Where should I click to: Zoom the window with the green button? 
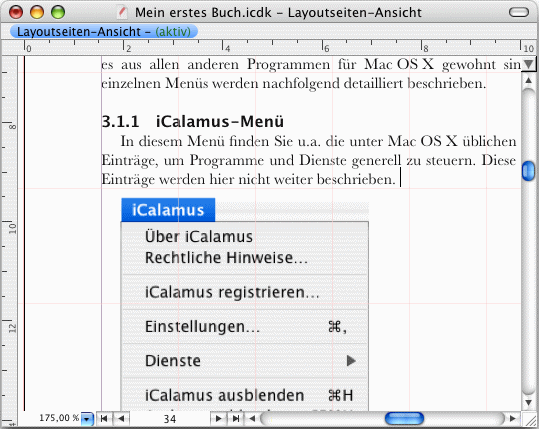click(x=58, y=12)
